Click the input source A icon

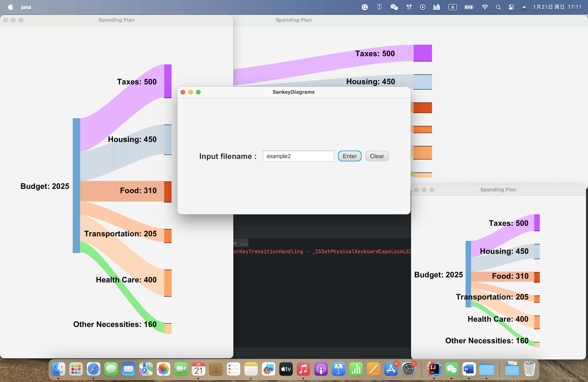click(x=453, y=7)
